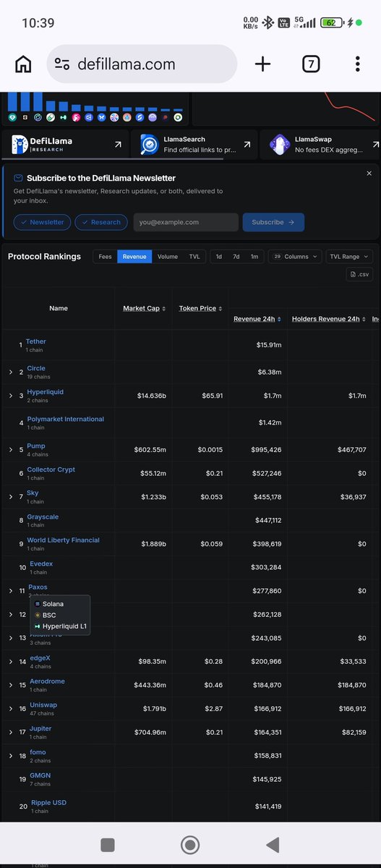Image resolution: width=381 pixels, height=868 pixels.
Task: Open the DefiLlama Research card arrow
Action: point(118,145)
